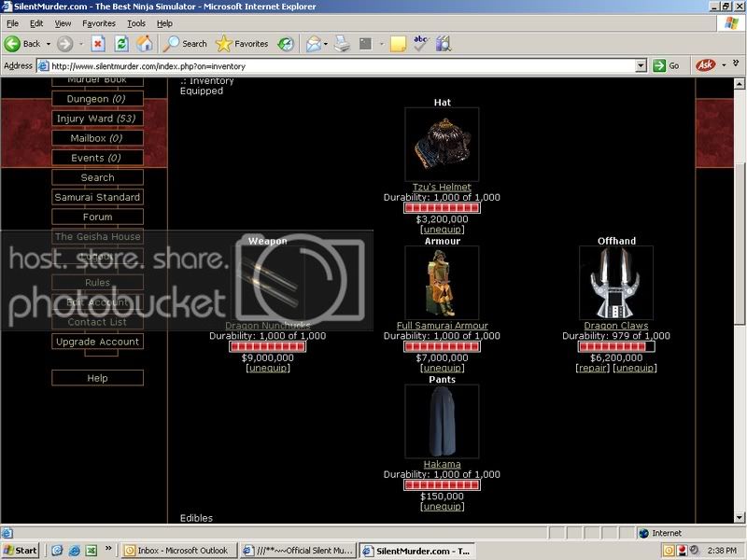Open Samurai Standard sidebar link
Image resolution: width=747 pixels, height=560 pixels.
click(97, 197)
